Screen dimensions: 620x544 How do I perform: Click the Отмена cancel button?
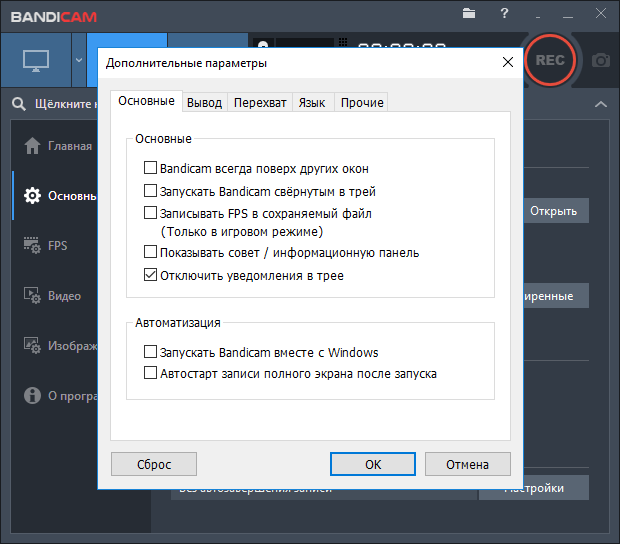coord(468,464)
